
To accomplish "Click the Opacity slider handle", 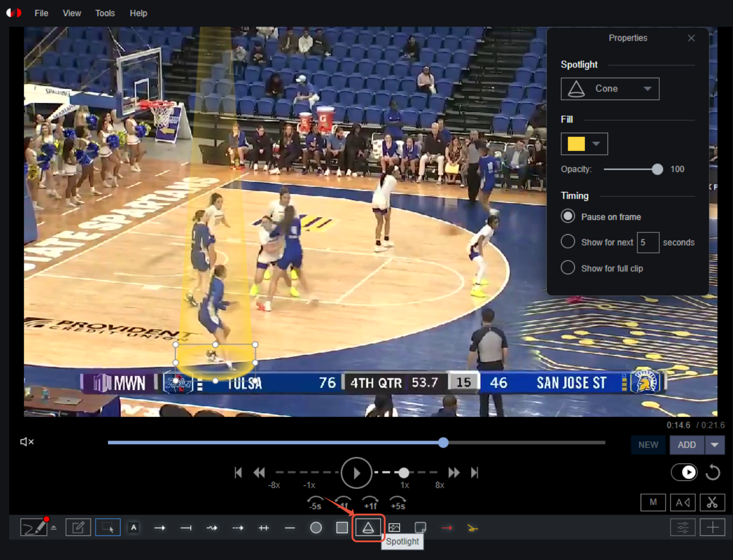I will 657,169.
